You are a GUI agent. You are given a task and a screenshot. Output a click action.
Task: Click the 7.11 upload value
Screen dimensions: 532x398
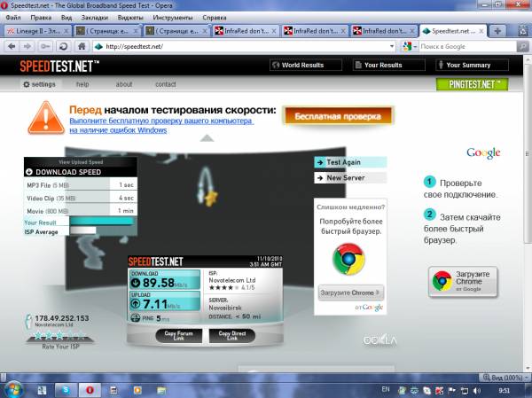pos(155,304)
